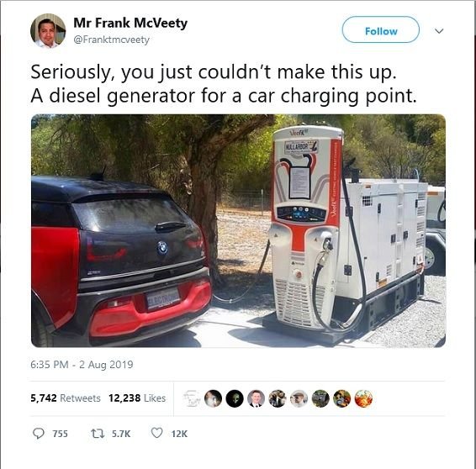Click the heart like icon
This screenshot has width=476, height=469.
(x=157, y=433)
